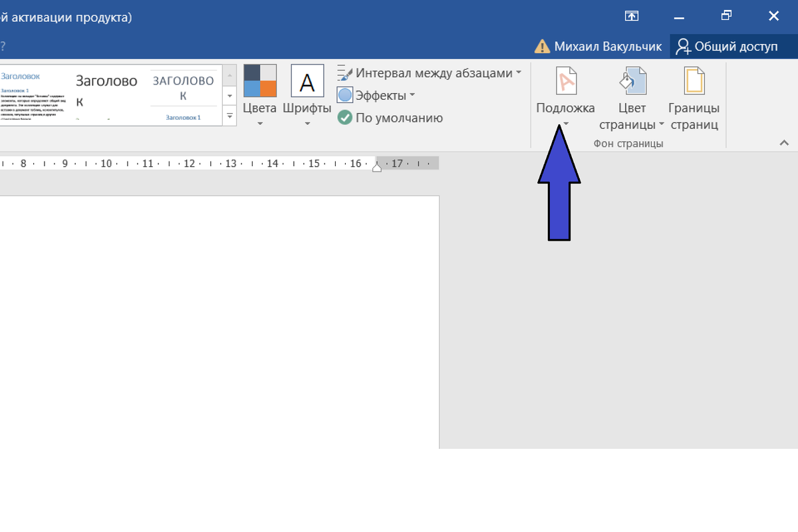The image size is (798, 532).
Task: Apply the large Заголовок style set
Action: coord(108,94)
